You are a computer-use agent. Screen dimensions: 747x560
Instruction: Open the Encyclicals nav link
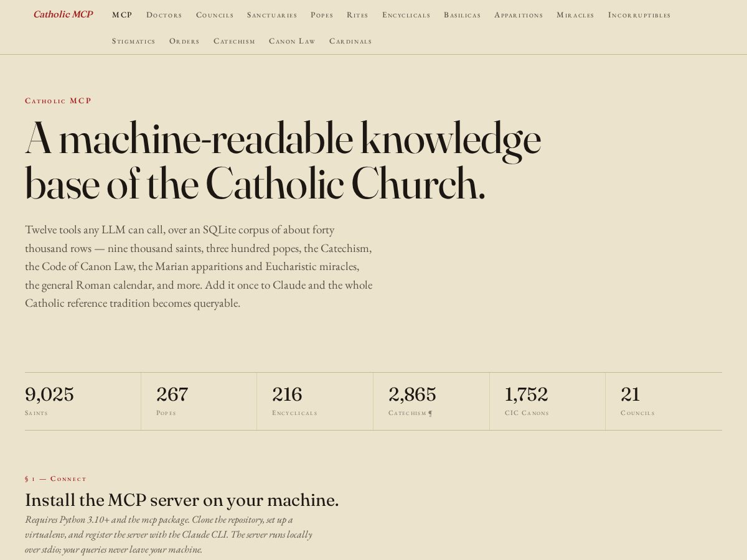click(x=406, y=15)
